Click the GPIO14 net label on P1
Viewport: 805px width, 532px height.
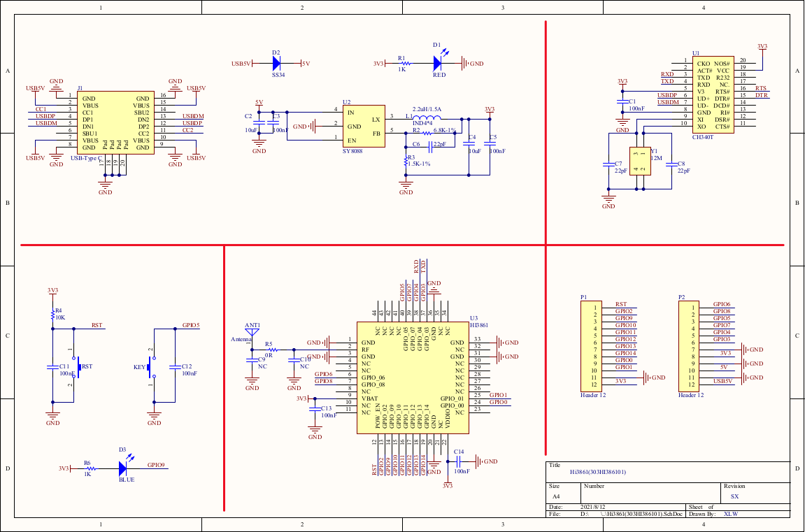626,353
